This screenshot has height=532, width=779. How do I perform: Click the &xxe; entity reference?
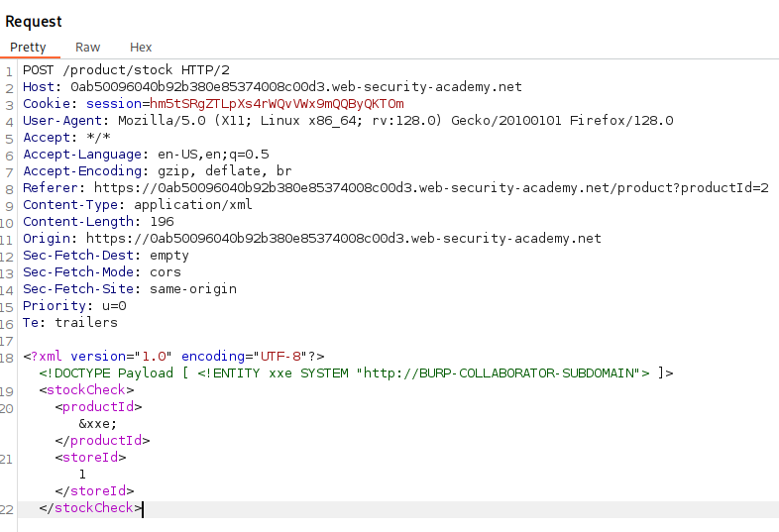tap(98, 424)
